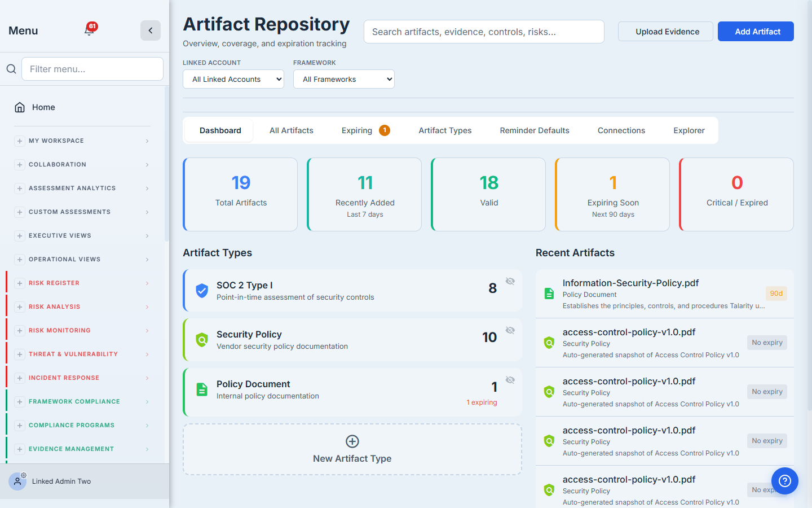Open the notifications bell with 61 badge
Image resolution: width=812 pixels, height=508 pixels.
90,29
